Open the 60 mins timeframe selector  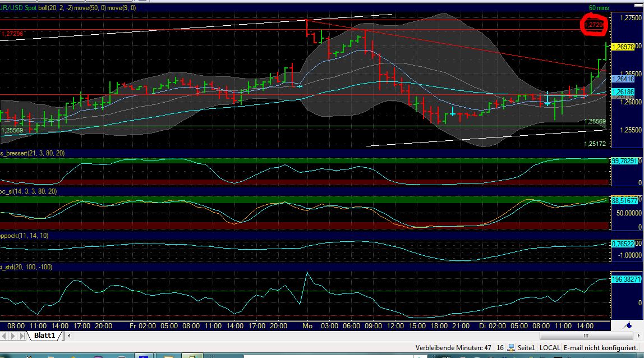(x=599, y=8)
